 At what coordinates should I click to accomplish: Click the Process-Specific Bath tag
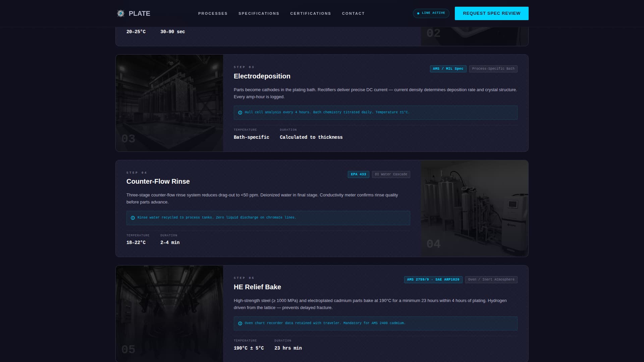tap(493, 69)
